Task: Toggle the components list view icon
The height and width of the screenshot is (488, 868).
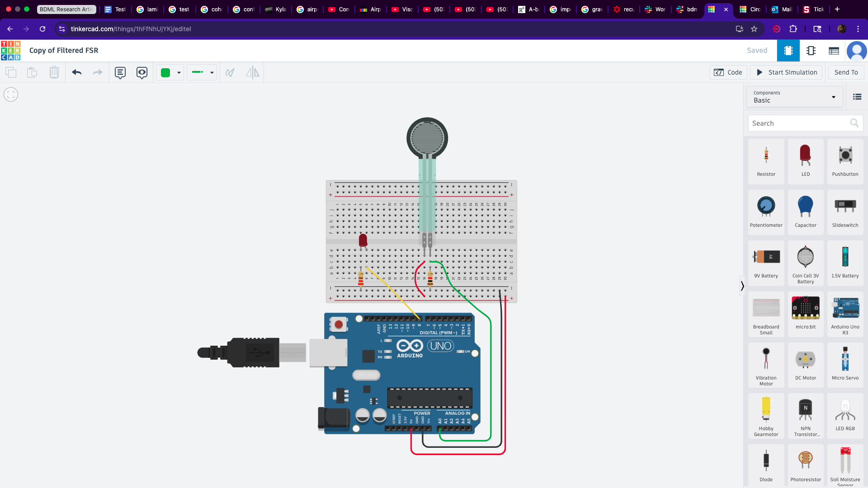Action: click(x=857, y=97)
